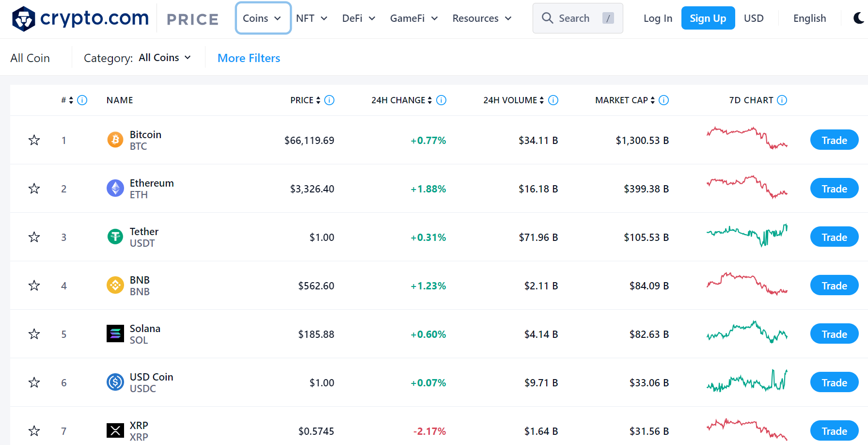Screen dimensions: 868x445
Task: Click the USD Coin icon
Action: point(115,382)
